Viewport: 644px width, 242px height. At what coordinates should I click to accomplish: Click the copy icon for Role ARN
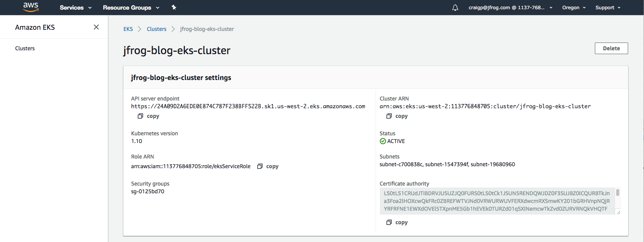[x=260, y=166]
